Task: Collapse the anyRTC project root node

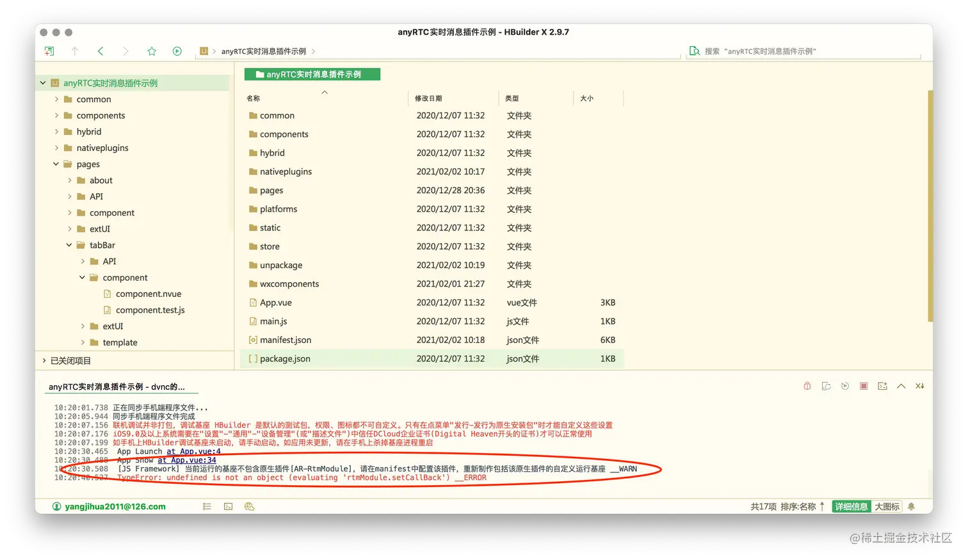Action: [x=43, y=83]
